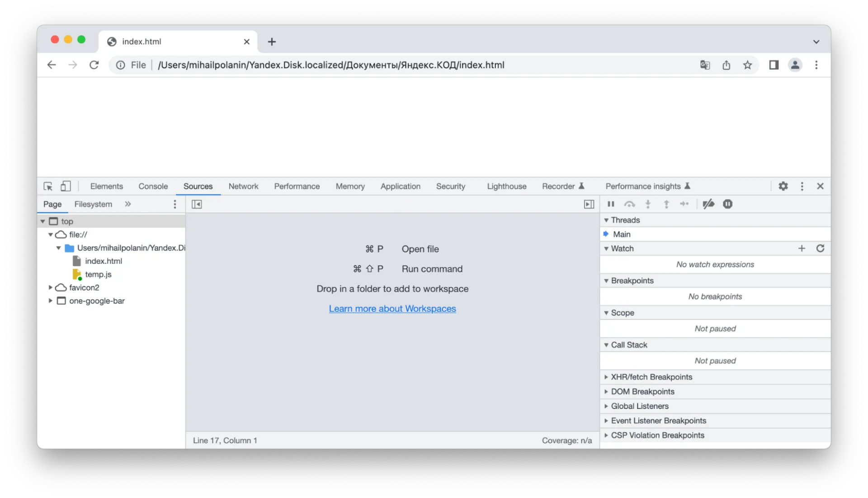Click the deactivate breakpoints icon
Viewport: 868px width, 498px height.
[708, 204]
